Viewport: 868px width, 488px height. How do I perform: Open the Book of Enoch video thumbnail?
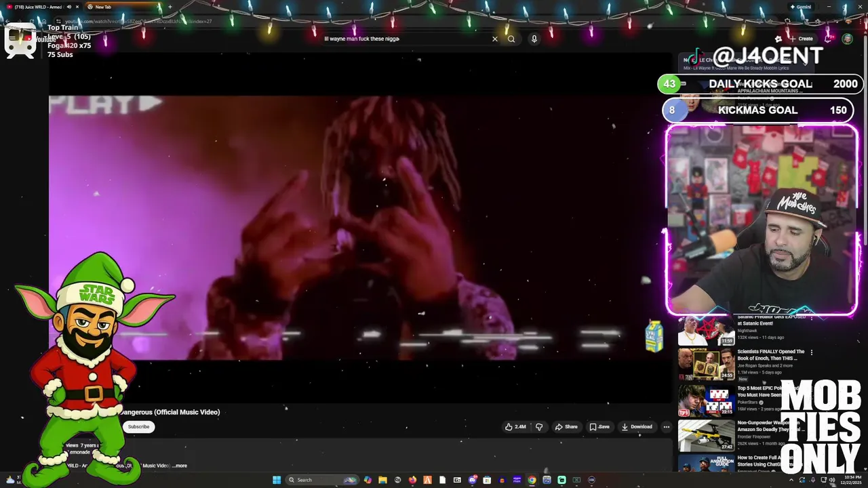(x=706, y=364)
